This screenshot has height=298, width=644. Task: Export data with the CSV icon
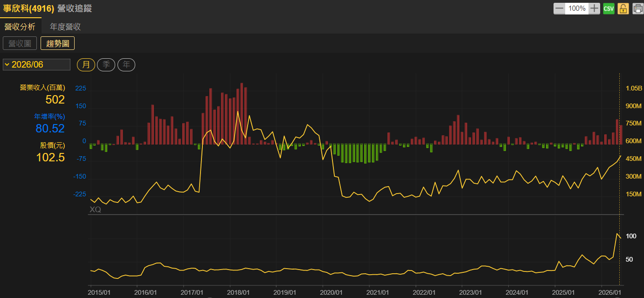pos(609,8)
